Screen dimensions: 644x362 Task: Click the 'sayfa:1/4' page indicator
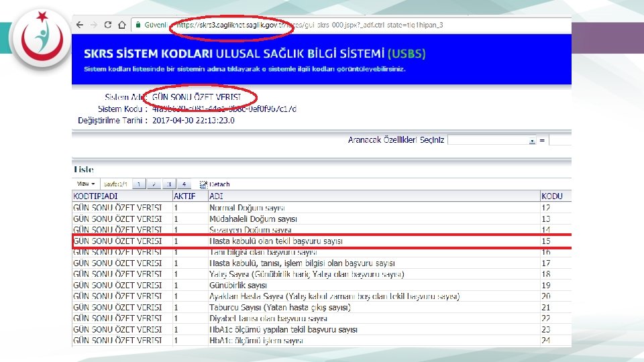tap(115, 184)
